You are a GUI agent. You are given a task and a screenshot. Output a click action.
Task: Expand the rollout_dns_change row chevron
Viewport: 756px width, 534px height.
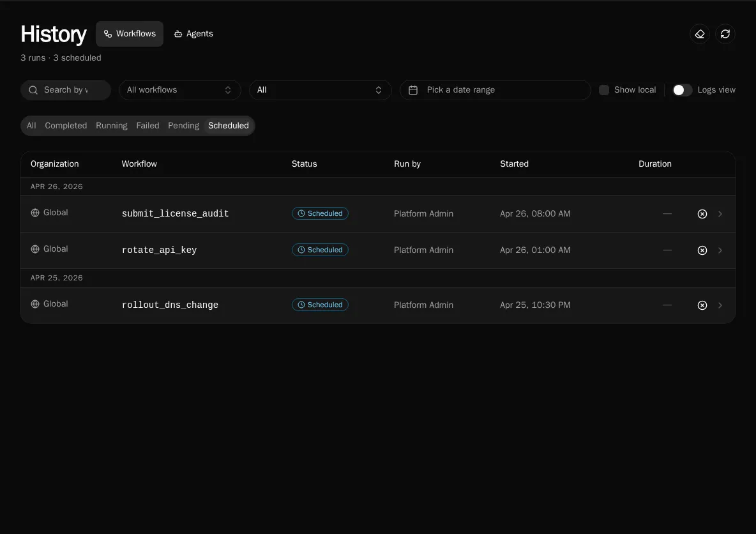(720, 305)
